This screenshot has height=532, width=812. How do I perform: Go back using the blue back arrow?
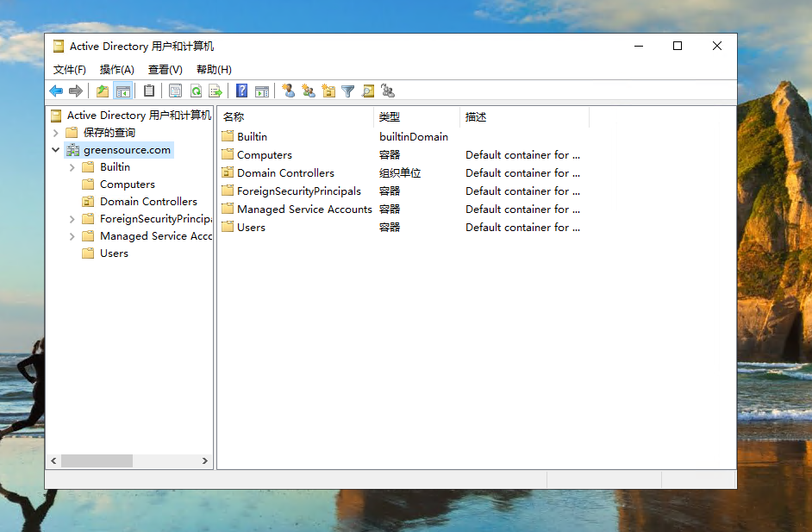[x=56, y=91]
